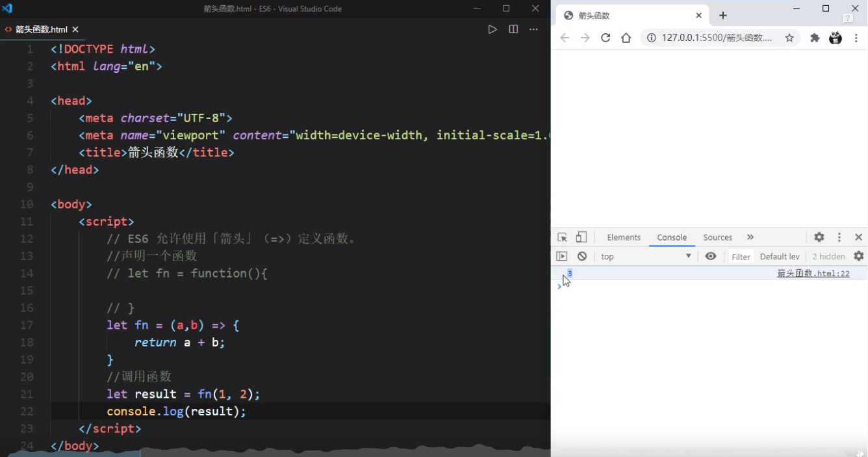Close the 箭头函数.html editor tab
This screenshot has height=457, width=868.
[x=75, y=29]
